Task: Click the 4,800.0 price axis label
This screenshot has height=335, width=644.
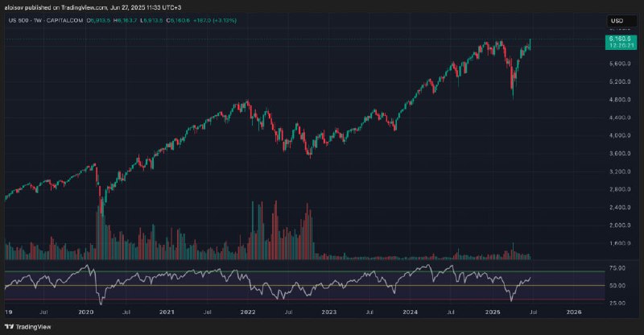Action: [620, 100]
